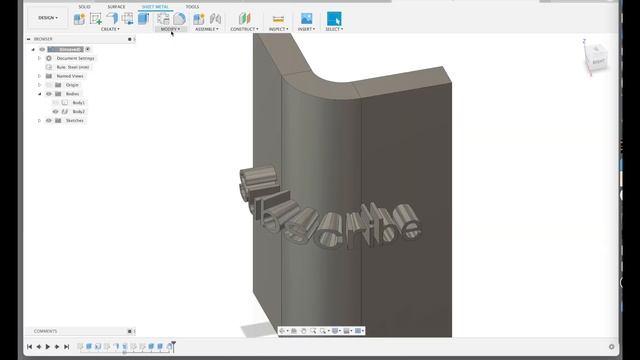Viewport: 640px width, 360px height.
Task: Click the New Component icon in Assemble
Action: 199,18
